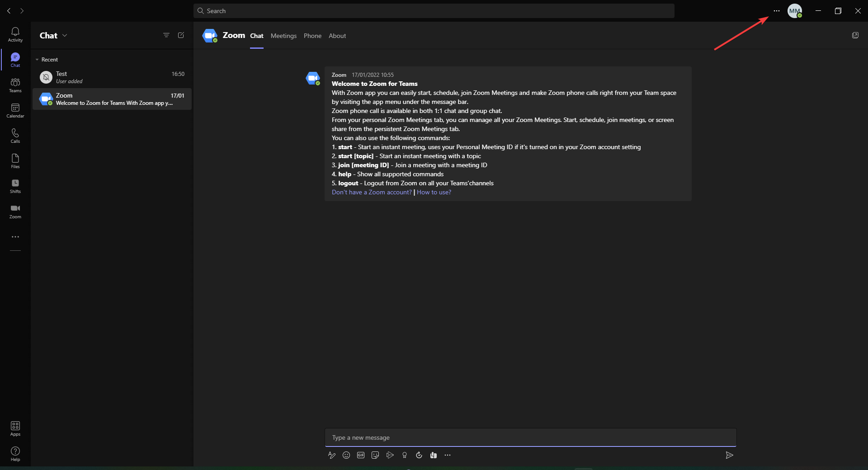
Task: Filter the chat list
Action: [166, 35]
